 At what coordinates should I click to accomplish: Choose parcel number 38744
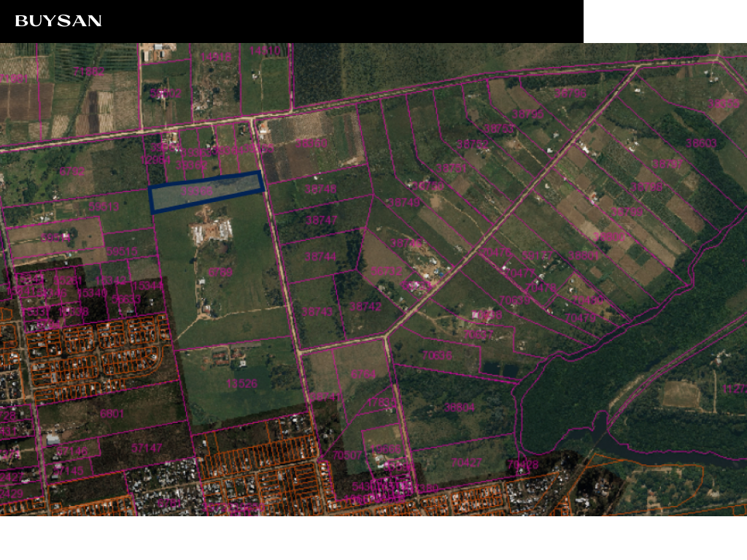click(321, 257)
